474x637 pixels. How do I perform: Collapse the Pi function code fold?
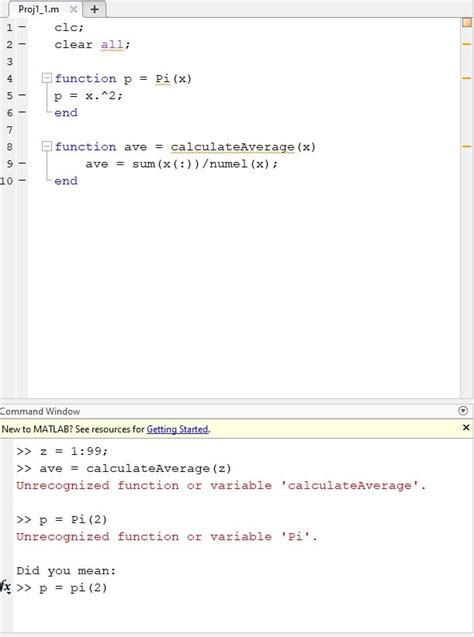47,78
